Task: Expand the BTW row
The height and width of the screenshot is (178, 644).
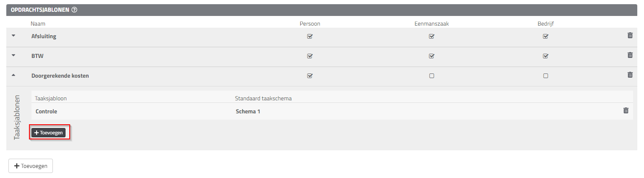Action: pyautogui.click(x=13, y=55)
